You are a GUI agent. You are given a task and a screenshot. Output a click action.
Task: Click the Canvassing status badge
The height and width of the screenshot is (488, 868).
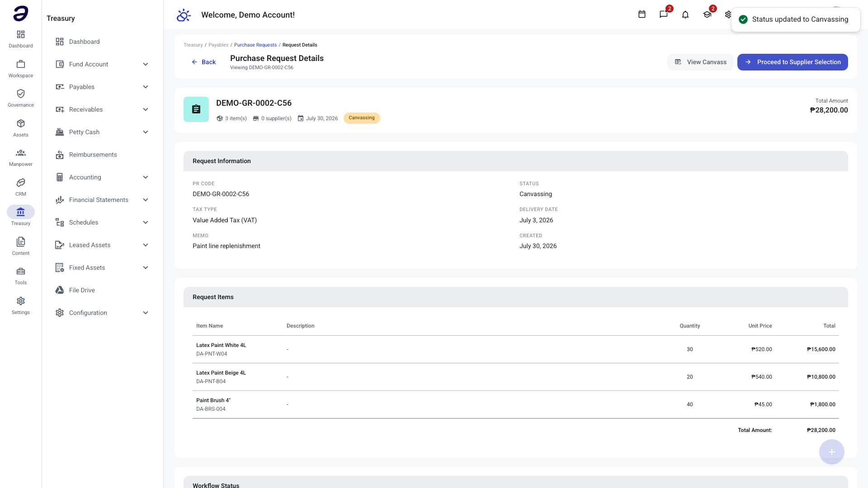(x=362, y=118)
